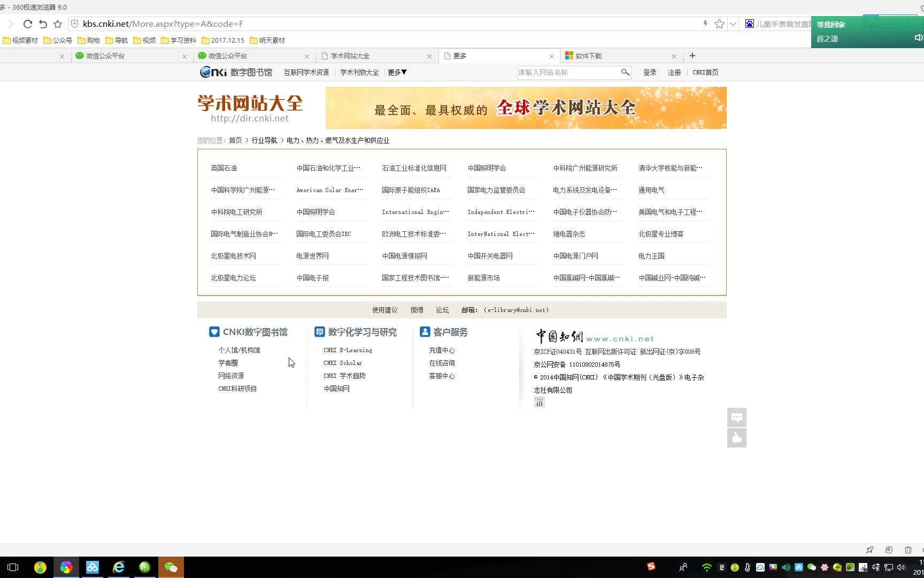Open CNKI Scholar link

343,363
